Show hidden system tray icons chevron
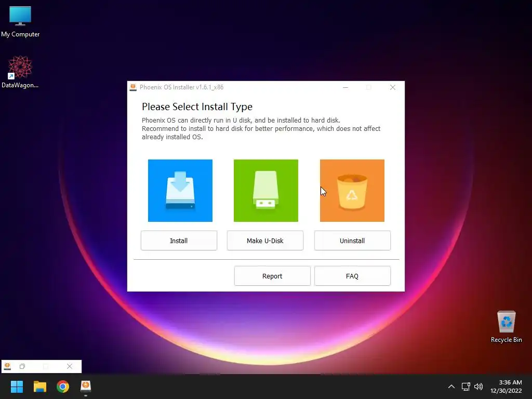This screenshot has width=532, height=399. point(451,387)
